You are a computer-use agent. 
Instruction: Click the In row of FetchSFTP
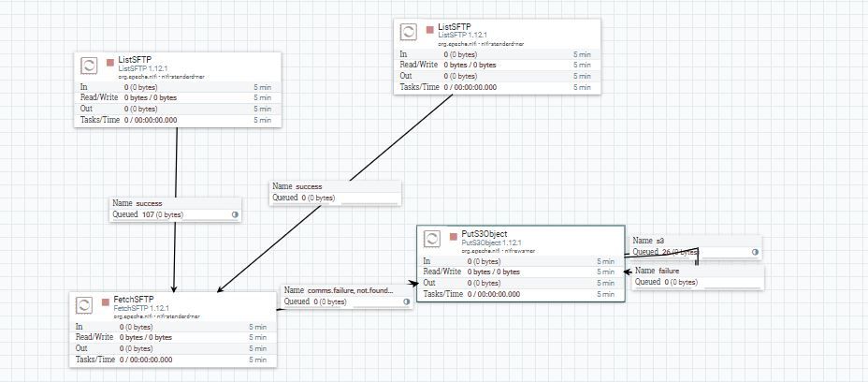[173, 327]
